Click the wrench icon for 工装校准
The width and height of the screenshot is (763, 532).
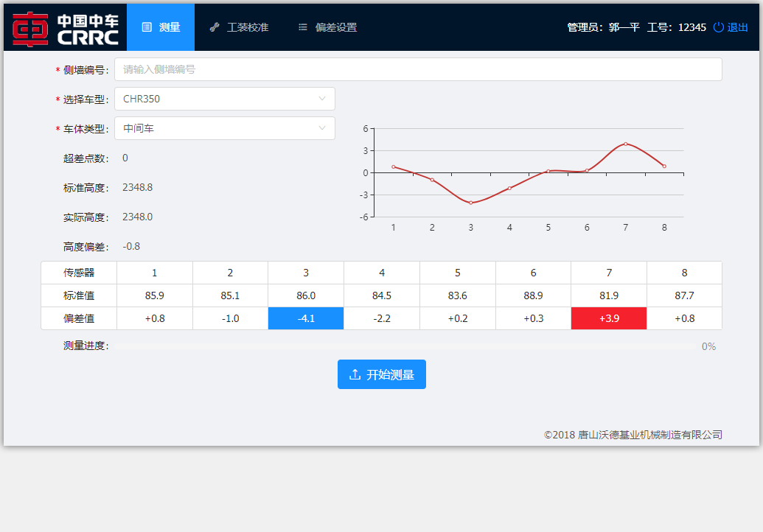tap(215, 27)
